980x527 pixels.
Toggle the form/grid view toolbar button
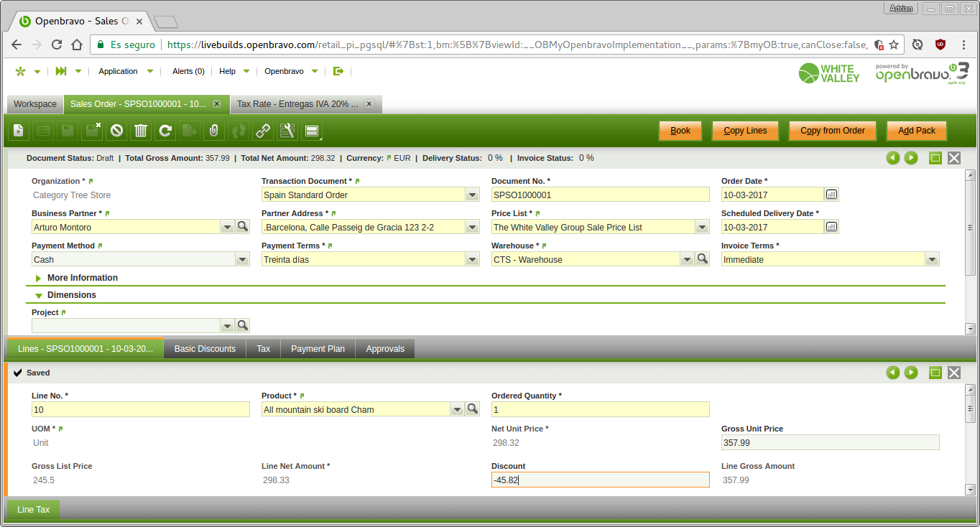point(312,131)
